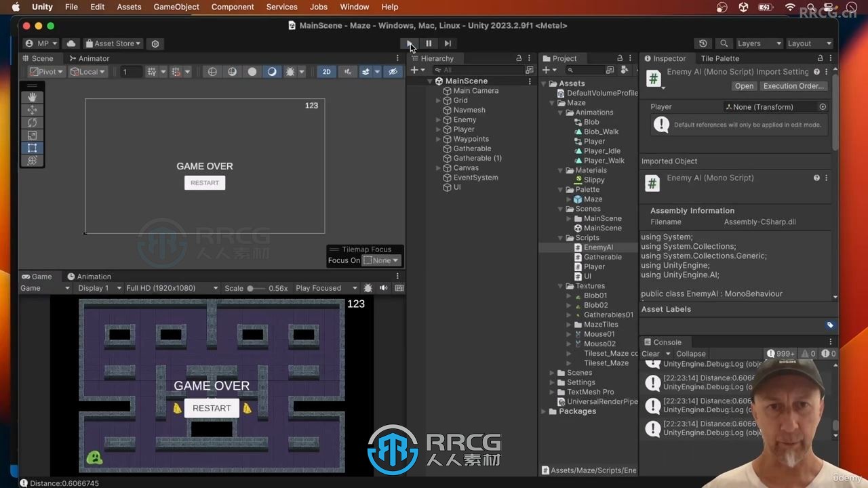The image size is (868, 488).
Task: Open the cloud services icon
Action: click(x=71, y=43)
